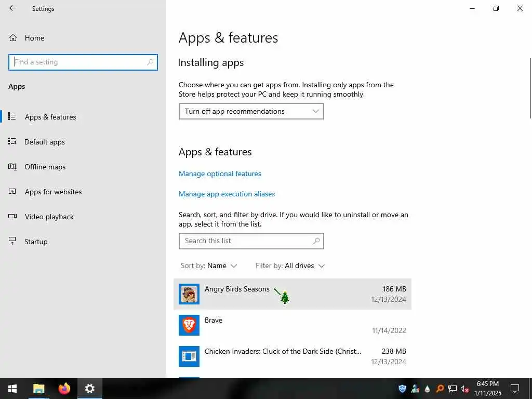
Task: Click the Brave lion icon
Action: point(189,325)
